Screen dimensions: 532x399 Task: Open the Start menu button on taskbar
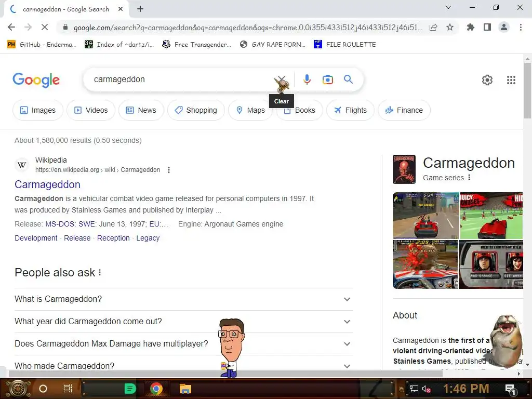coord(18,389)
